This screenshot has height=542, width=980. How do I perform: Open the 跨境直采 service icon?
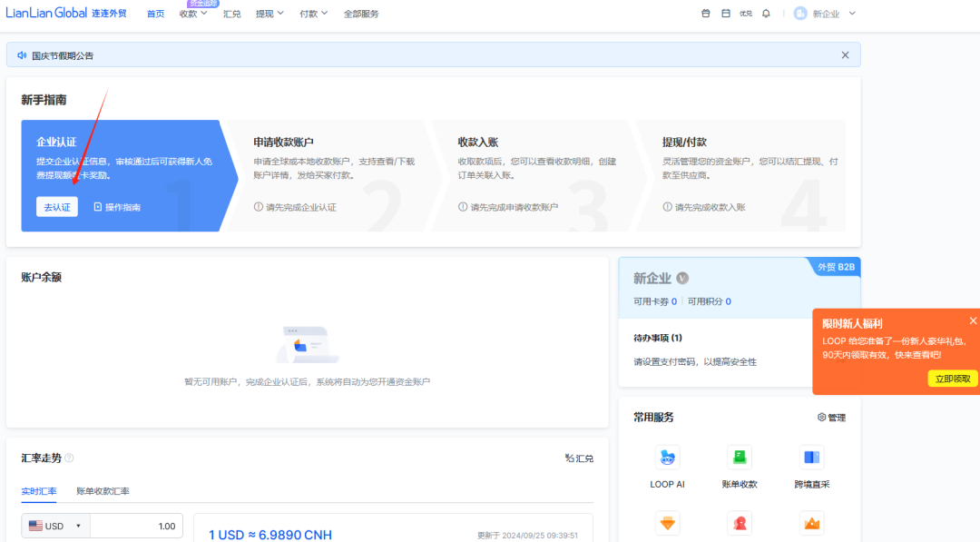(811, 458)
